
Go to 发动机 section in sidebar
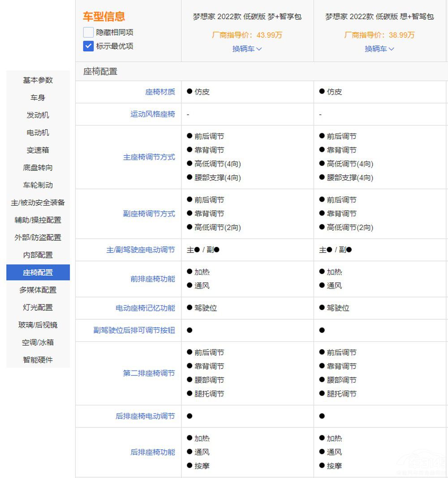point(38,115)
